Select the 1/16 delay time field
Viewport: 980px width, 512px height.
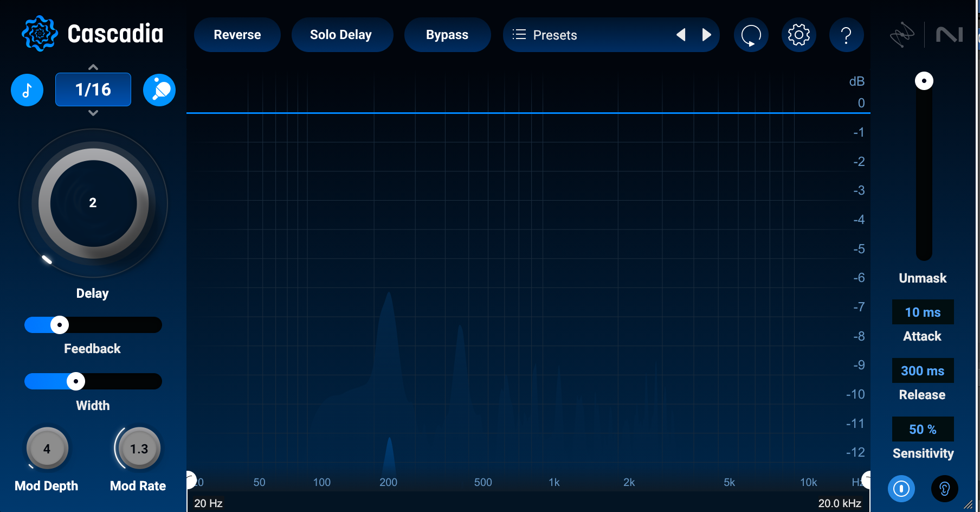[93, 89]
